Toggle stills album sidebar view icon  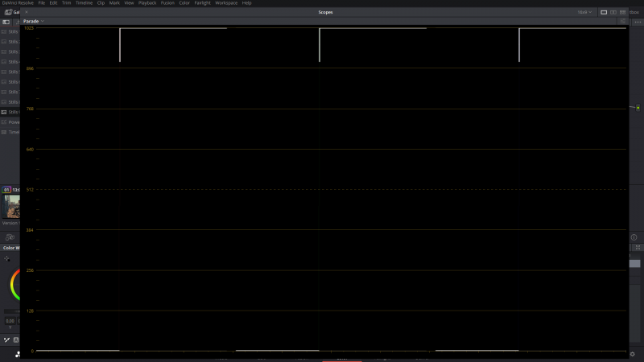6,22
